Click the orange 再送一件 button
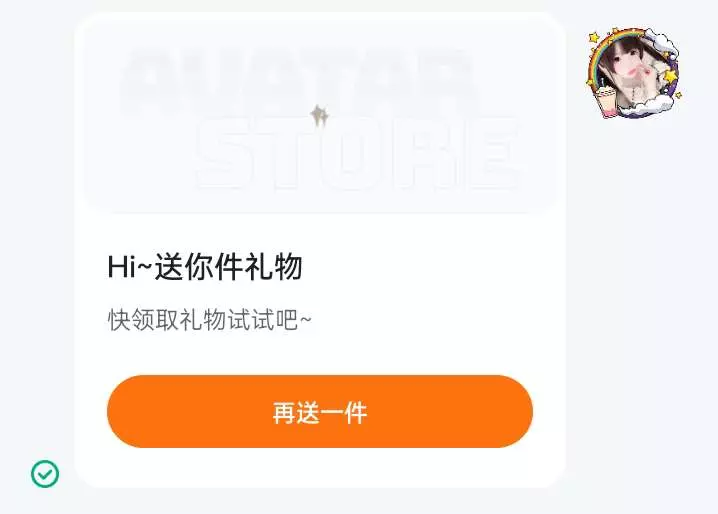 (320, 411)
